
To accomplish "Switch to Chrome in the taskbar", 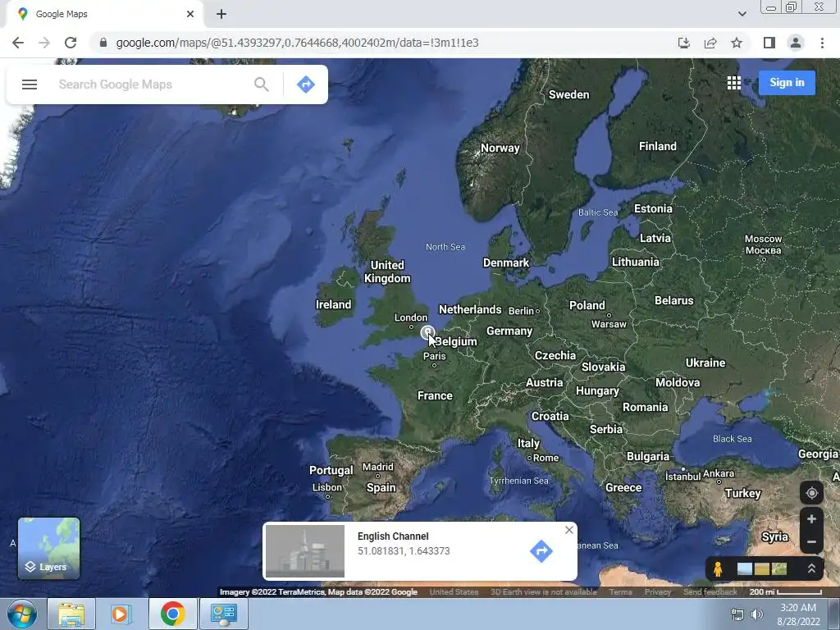I will pyautogui.click(x=172, y=614).
